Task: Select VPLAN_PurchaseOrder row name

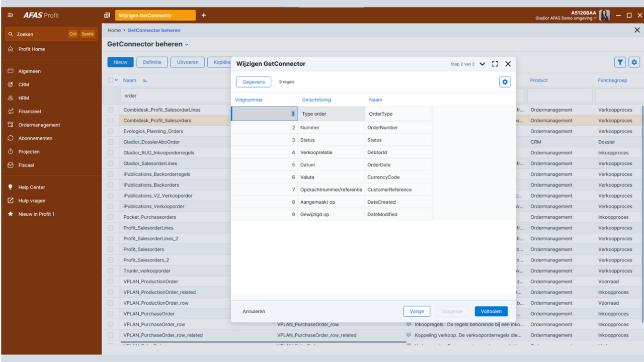Action: pos(149,314)
